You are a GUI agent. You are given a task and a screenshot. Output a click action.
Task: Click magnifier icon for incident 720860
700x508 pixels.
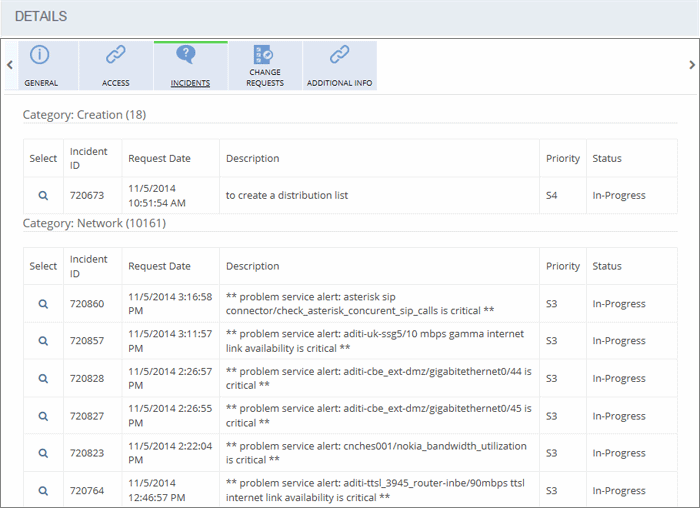tap(43, 304)
